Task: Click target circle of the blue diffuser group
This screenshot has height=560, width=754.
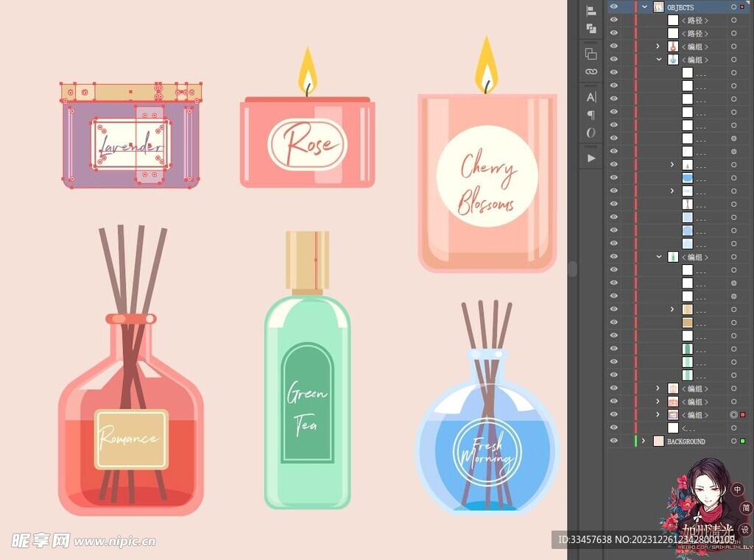Action: pyautogui.click(x=734, y=60)
